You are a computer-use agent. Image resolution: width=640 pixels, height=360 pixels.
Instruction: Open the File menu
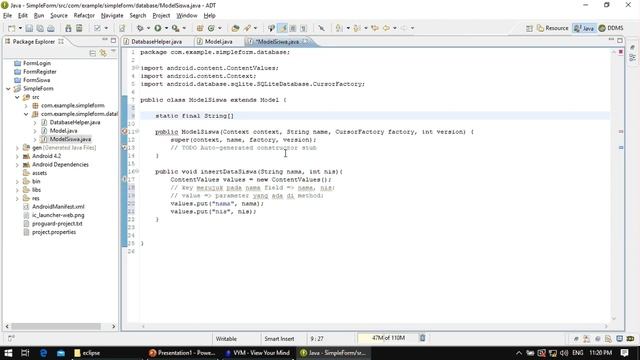pos(7,16)
